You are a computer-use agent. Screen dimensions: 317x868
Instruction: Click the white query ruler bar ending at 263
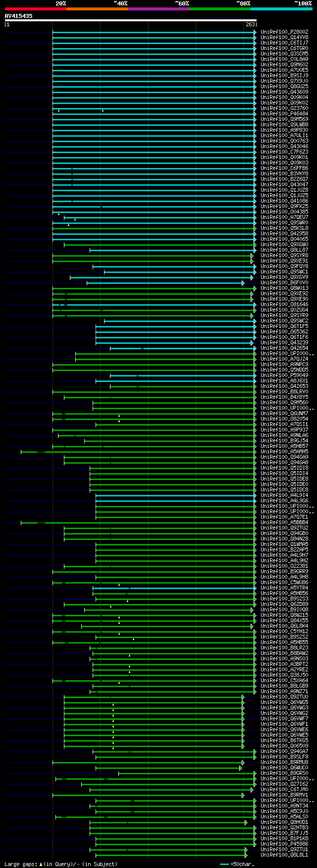click(131, 20)
